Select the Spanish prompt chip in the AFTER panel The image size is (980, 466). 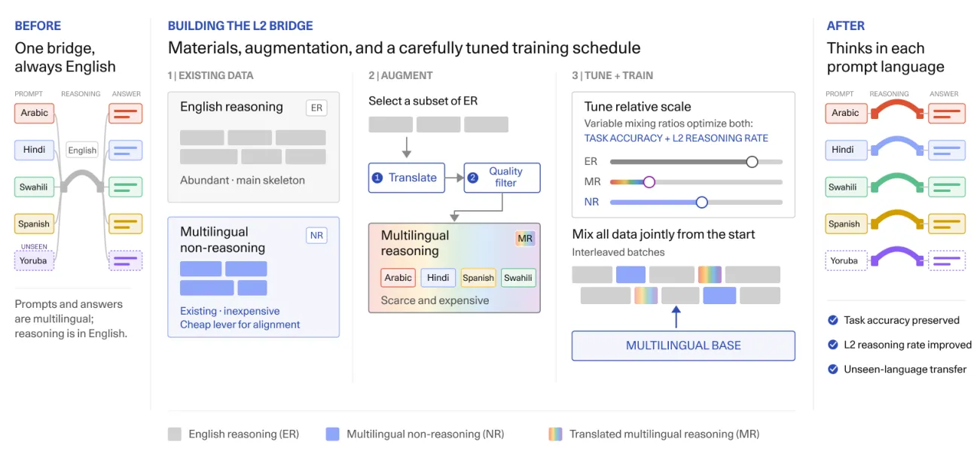point(845,224)
